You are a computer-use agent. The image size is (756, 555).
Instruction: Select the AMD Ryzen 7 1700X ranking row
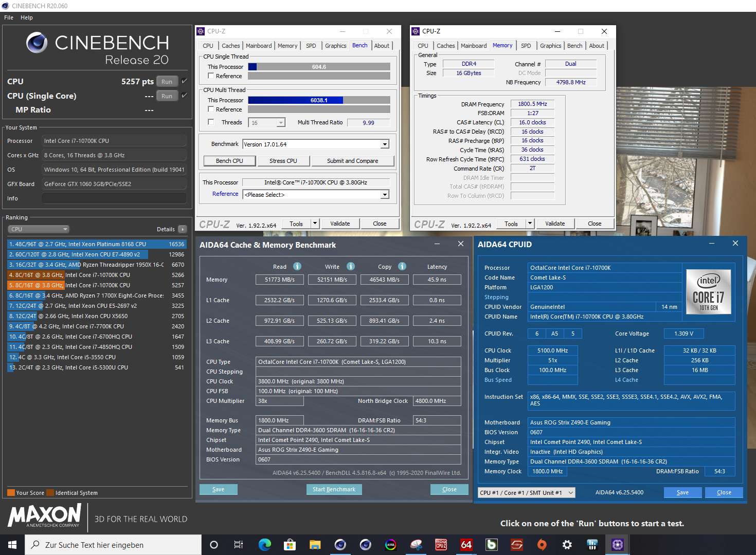[x=97, y=295]
